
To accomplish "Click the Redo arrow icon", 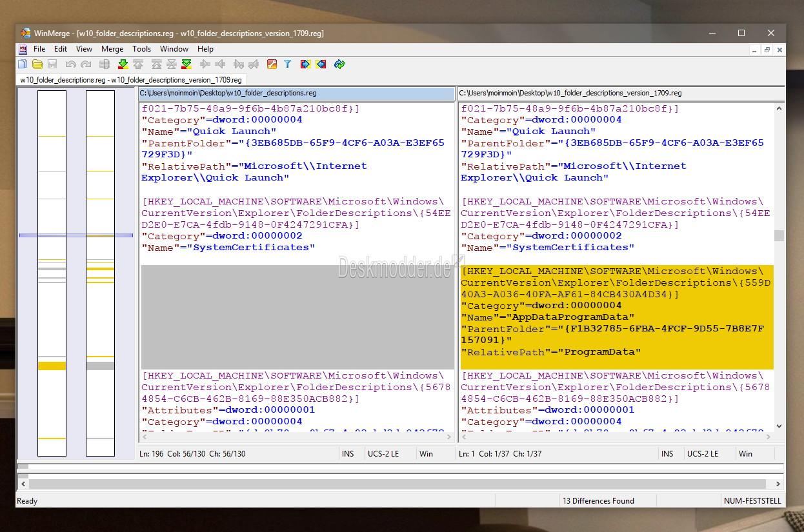I will tap(86, 64).
